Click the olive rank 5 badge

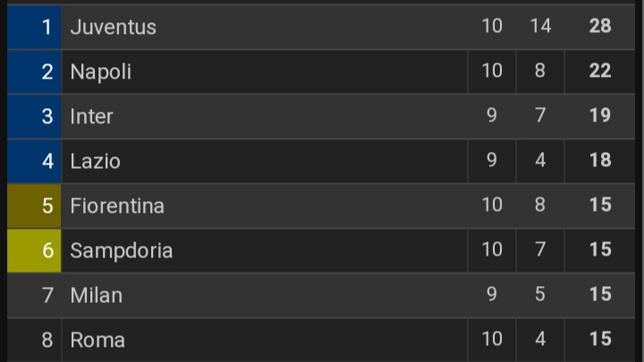coord(35,206)
